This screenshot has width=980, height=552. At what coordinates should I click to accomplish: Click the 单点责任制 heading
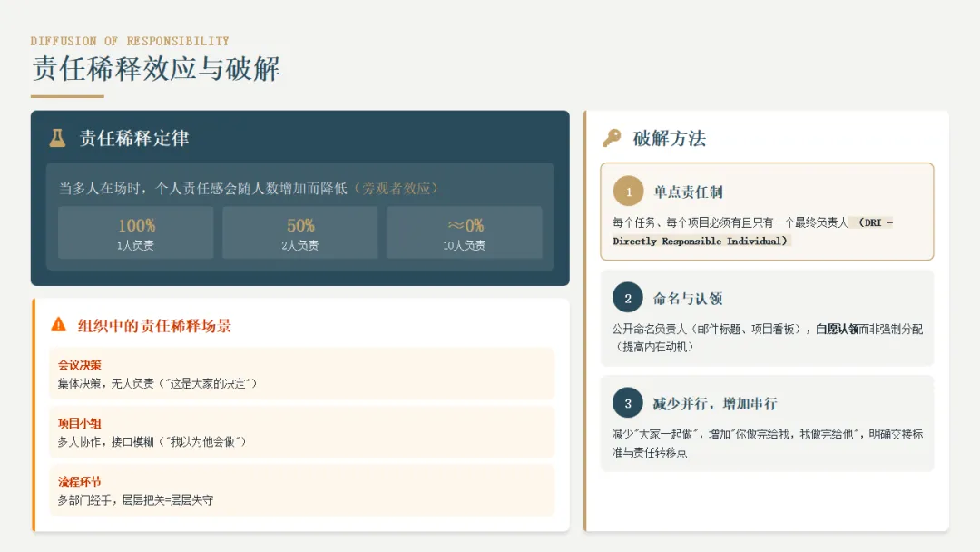click(x=688, y=192)
